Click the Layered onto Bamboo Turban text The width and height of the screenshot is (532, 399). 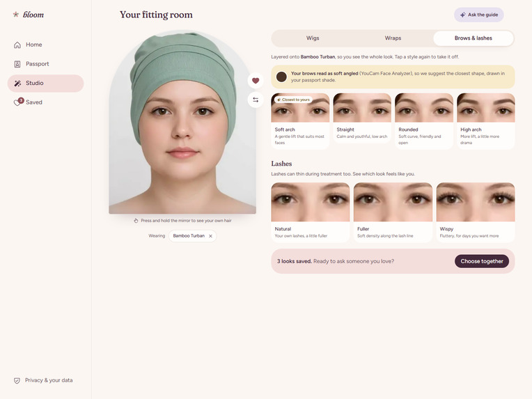[x=365, y=56]
